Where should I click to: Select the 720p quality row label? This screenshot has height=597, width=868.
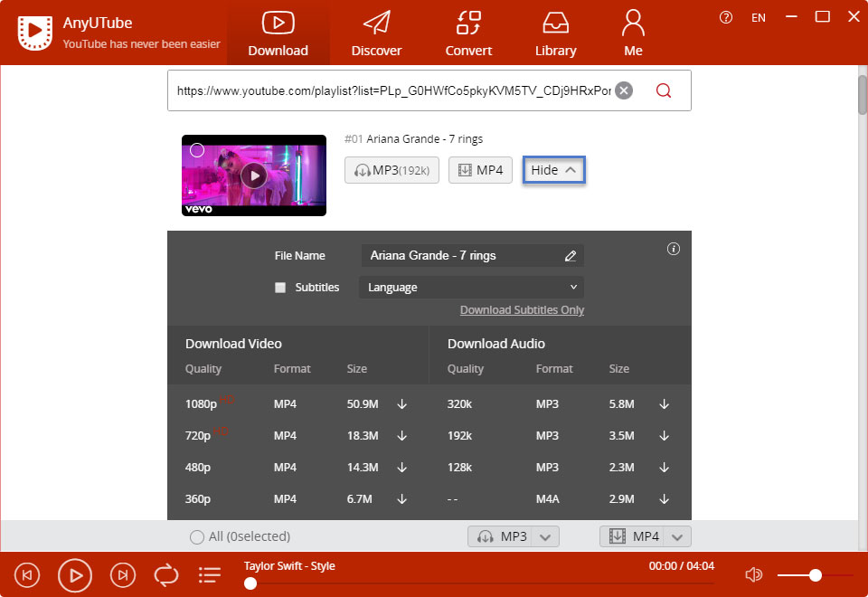pyautogui.click(x=198, y=436)
